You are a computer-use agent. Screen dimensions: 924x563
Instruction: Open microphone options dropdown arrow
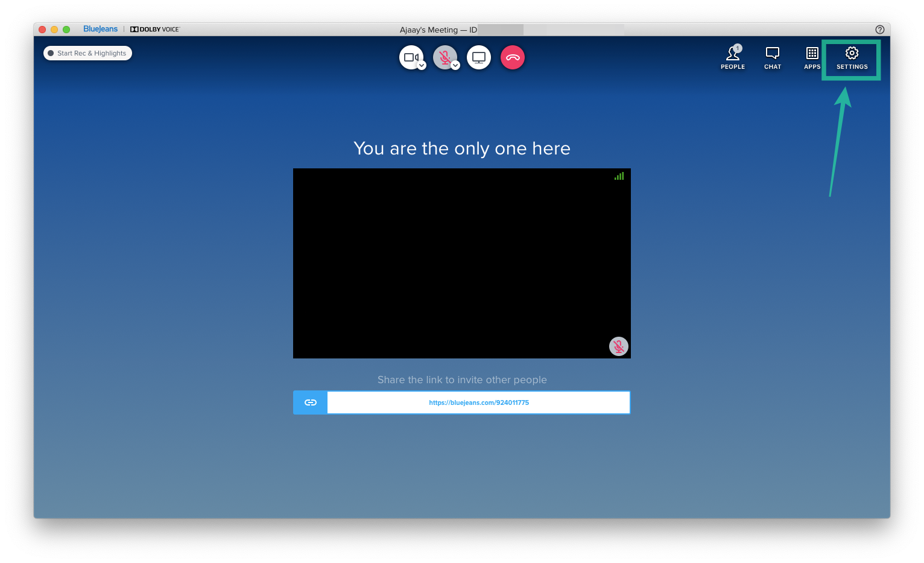[x=455, y=65]
